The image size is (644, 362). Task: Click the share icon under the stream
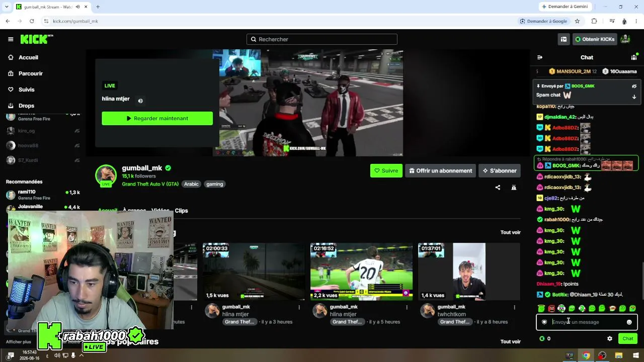498,188
